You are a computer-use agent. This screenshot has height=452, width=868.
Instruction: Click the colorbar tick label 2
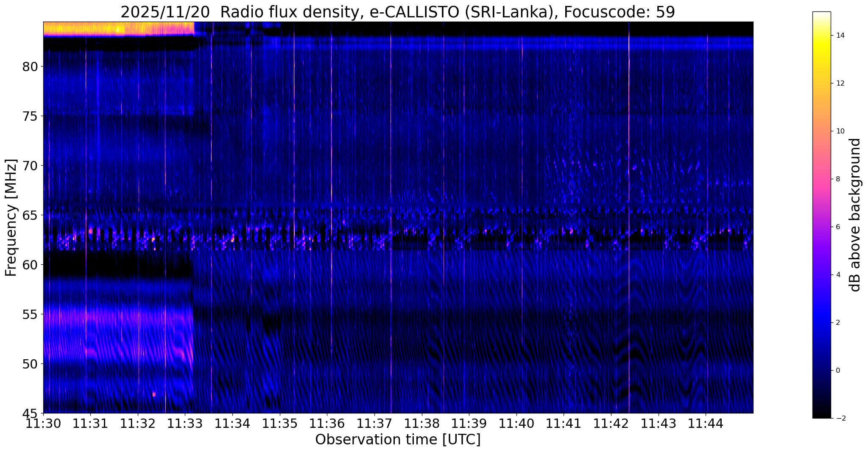837,323
